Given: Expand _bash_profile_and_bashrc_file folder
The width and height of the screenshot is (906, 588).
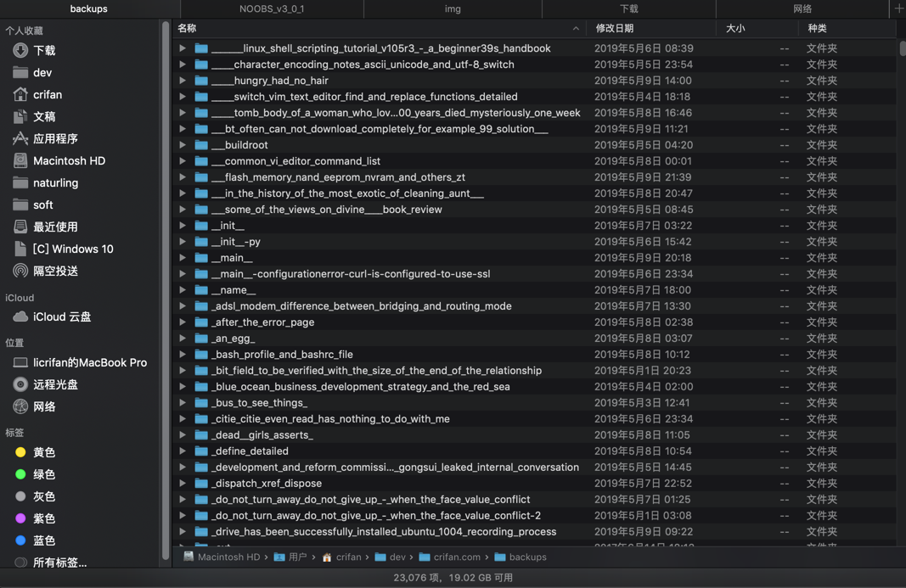Looking at the screenshot, I should pyautogui.click(x=183, y=354).
